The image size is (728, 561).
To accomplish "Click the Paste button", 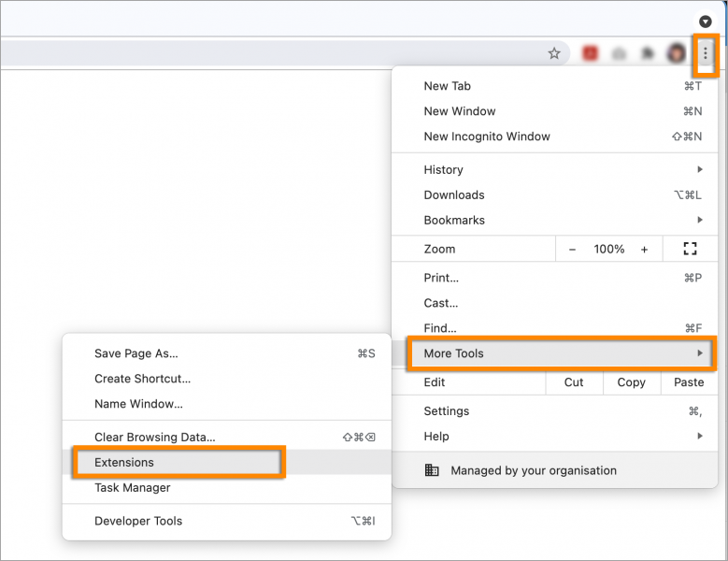I will click(689, 382).
